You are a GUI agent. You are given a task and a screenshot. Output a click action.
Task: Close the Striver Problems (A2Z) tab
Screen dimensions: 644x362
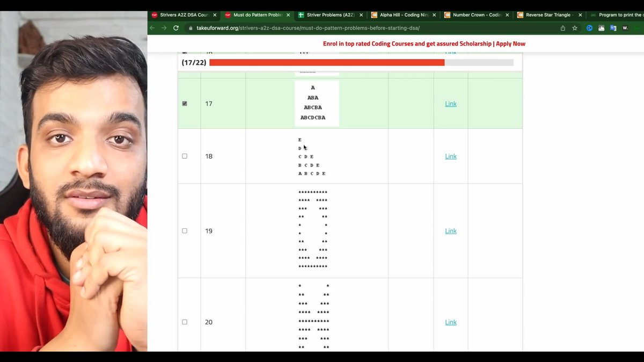pos(361,15)
